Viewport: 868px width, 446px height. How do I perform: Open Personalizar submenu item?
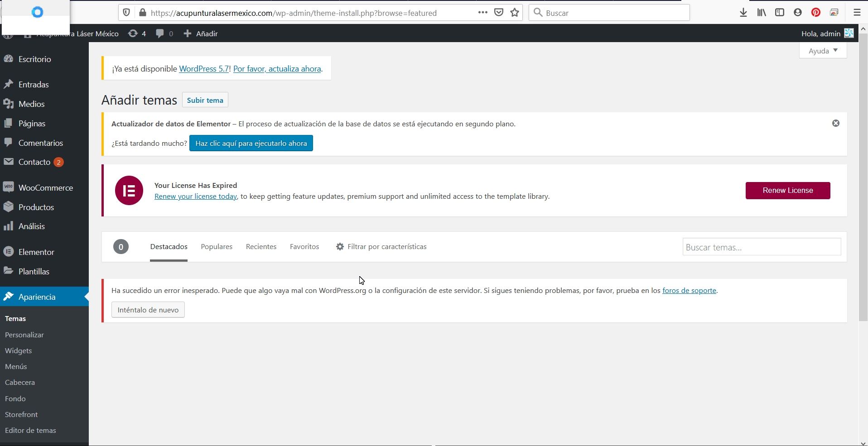[24, 335]
